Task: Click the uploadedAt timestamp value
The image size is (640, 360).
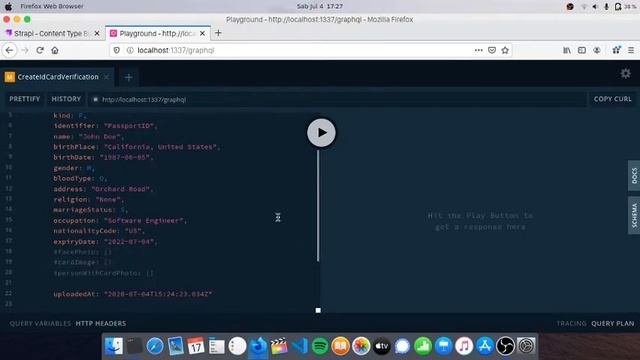Action: [x=158, y=294]
